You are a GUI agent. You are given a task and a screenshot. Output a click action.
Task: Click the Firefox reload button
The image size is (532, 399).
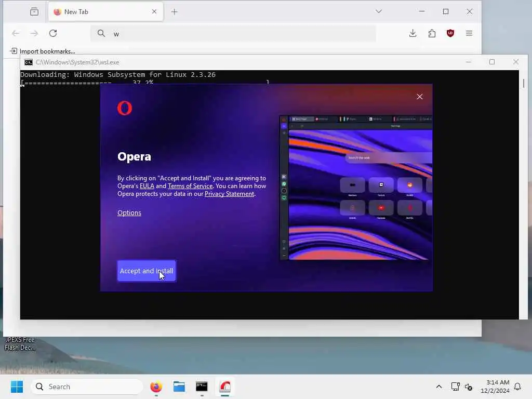[53, 33]
